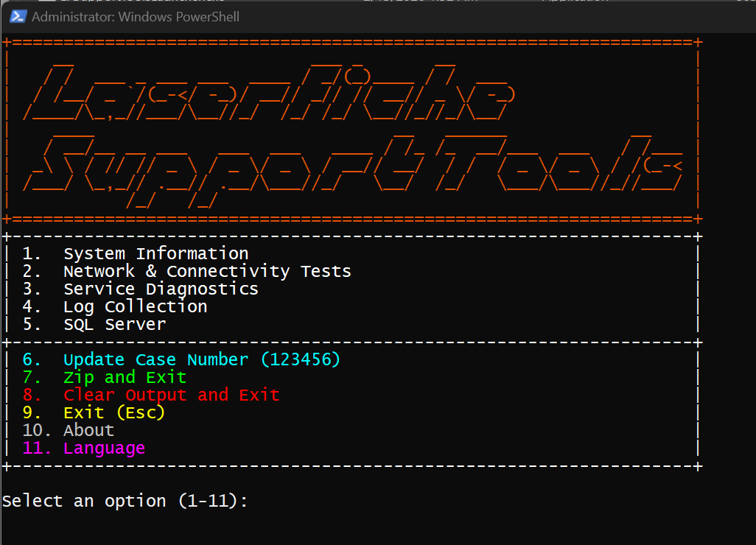This screenshot has height=545, width=756.
Task: Choose Network & Connectivity Tests option
Action: click(207, 272)
